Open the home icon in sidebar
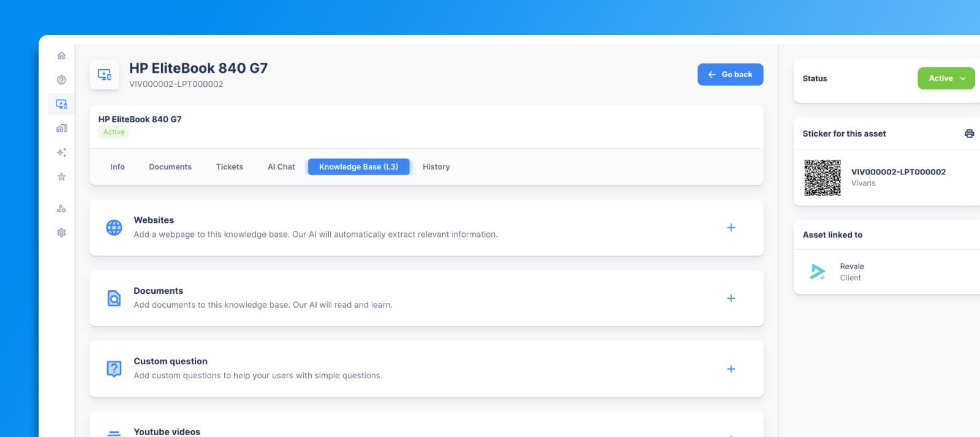Viewport: 980px width, 437px height. (x=61, y=56)
